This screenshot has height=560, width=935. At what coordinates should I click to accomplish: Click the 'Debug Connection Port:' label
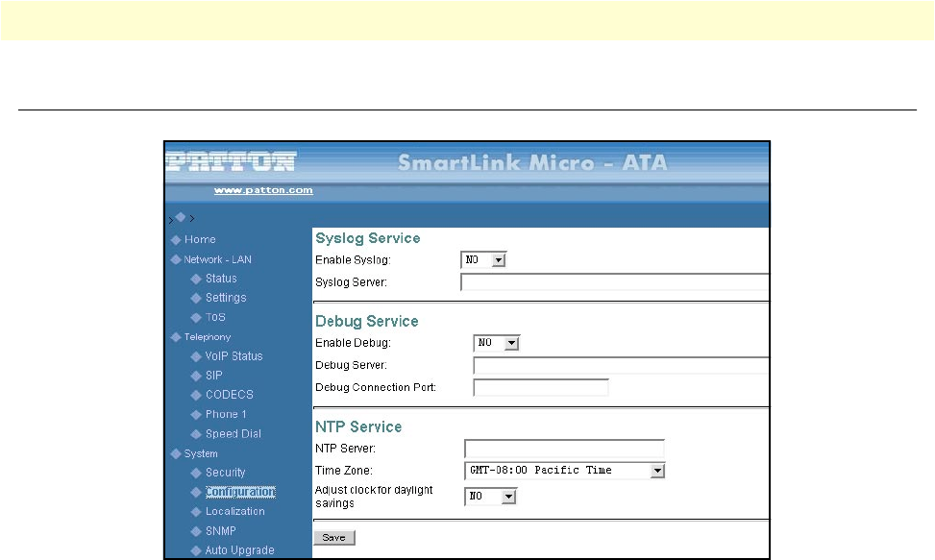376,388
